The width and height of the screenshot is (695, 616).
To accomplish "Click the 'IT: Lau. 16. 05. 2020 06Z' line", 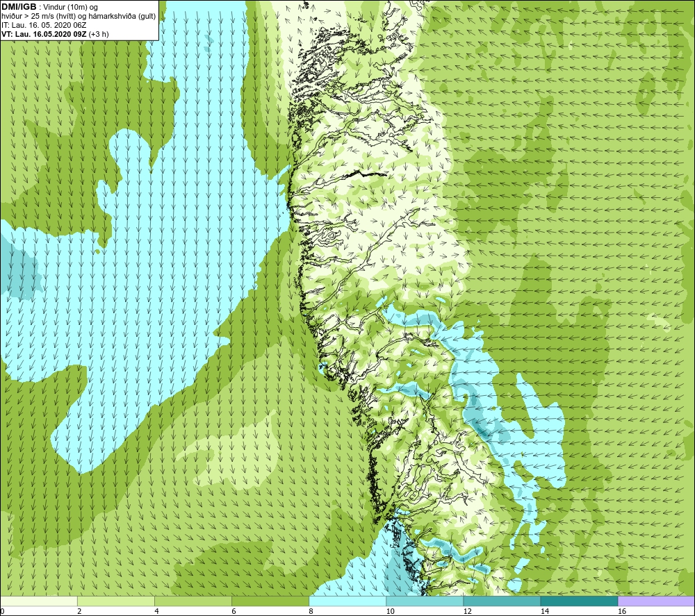I will tap(43, 25).
